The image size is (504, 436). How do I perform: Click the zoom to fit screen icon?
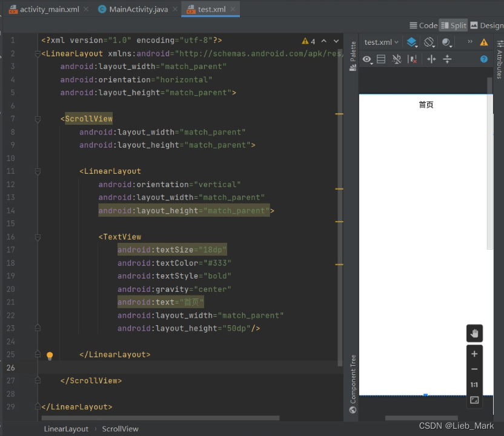474,400
